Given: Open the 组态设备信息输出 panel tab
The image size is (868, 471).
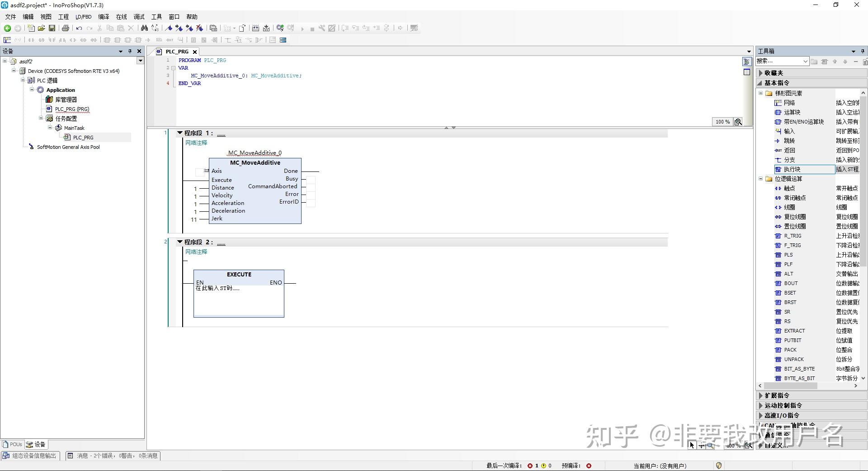Looking at the screenshot, I should (31, 456).
